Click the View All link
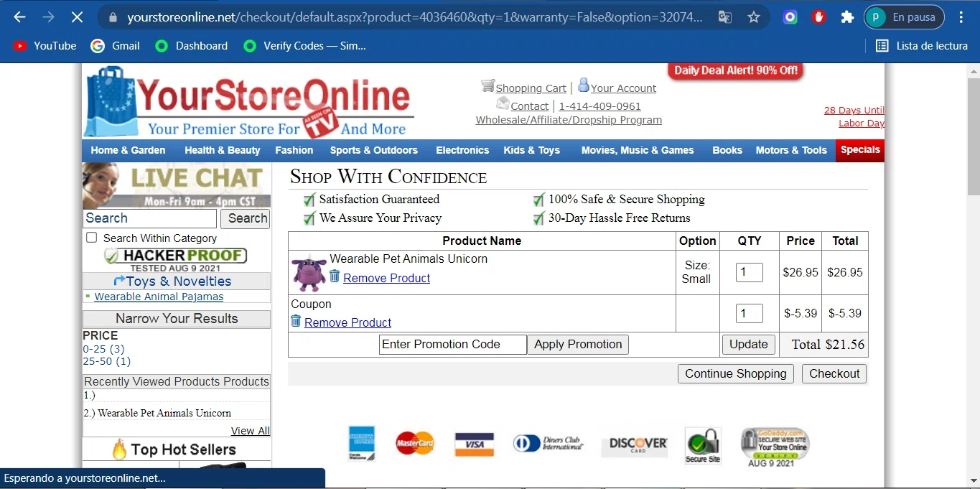This screenshot has height=489, width=980. point(250,431)
